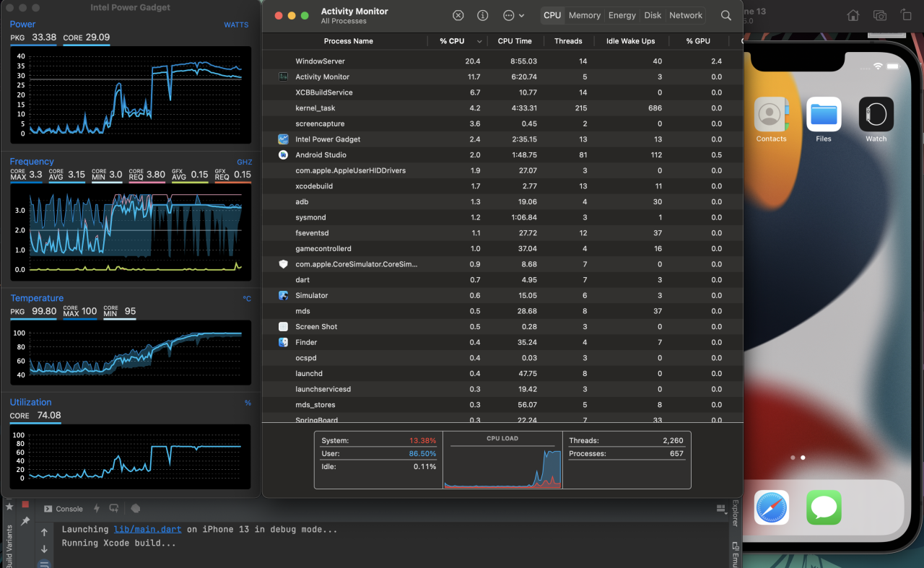924x568 pixels.
Task: Open the Console tab in Android Studio
Action: (64, 509)
